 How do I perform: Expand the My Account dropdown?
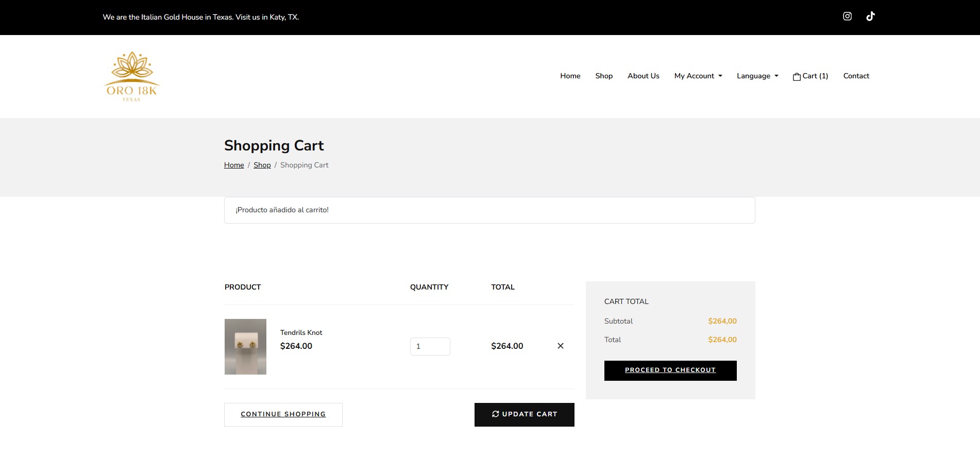tap(698, 76)
